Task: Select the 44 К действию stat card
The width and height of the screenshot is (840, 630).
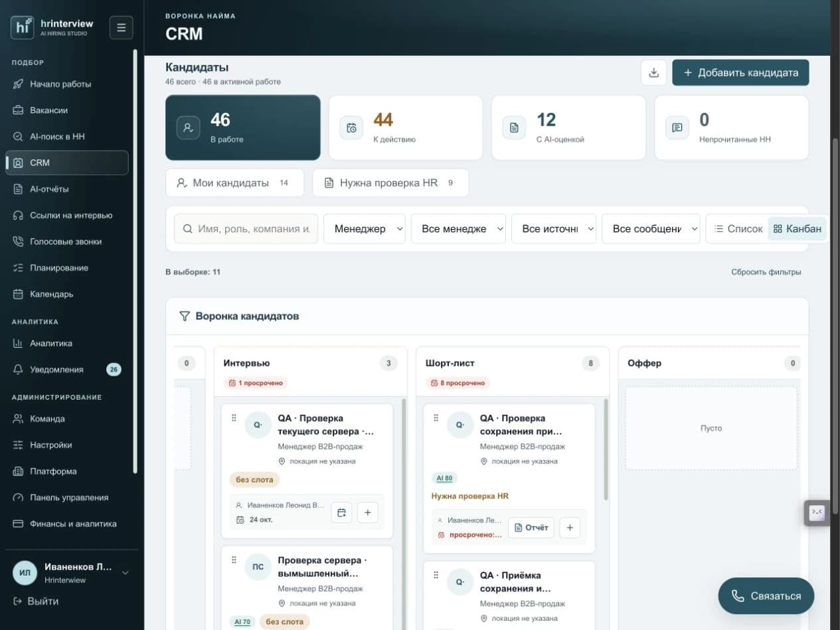Action: (406, 127)
